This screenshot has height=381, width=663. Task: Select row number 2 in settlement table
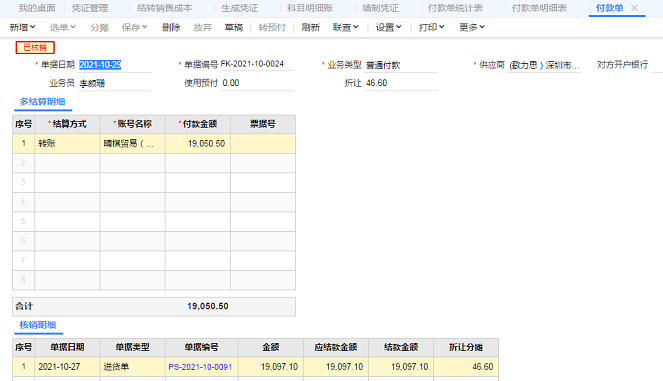coord(23,163)
